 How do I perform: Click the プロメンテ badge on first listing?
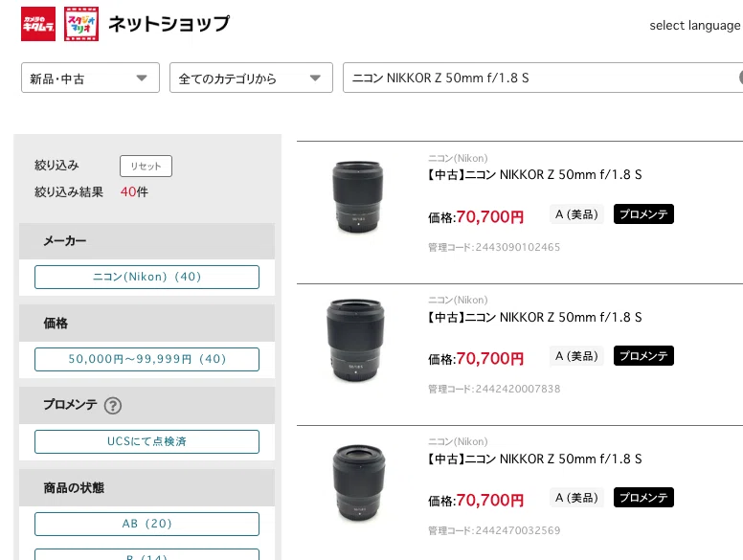(x=643, y=214)
